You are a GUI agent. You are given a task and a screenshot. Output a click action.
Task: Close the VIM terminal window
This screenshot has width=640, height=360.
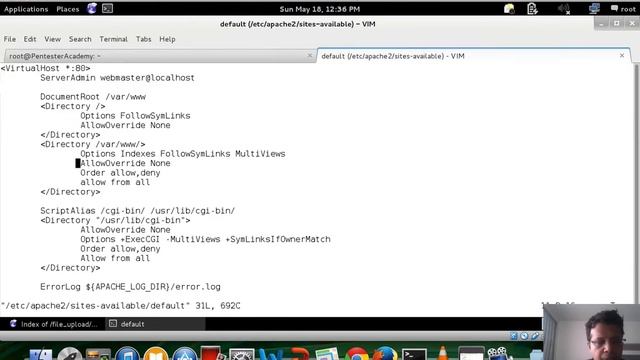(632, 24)
